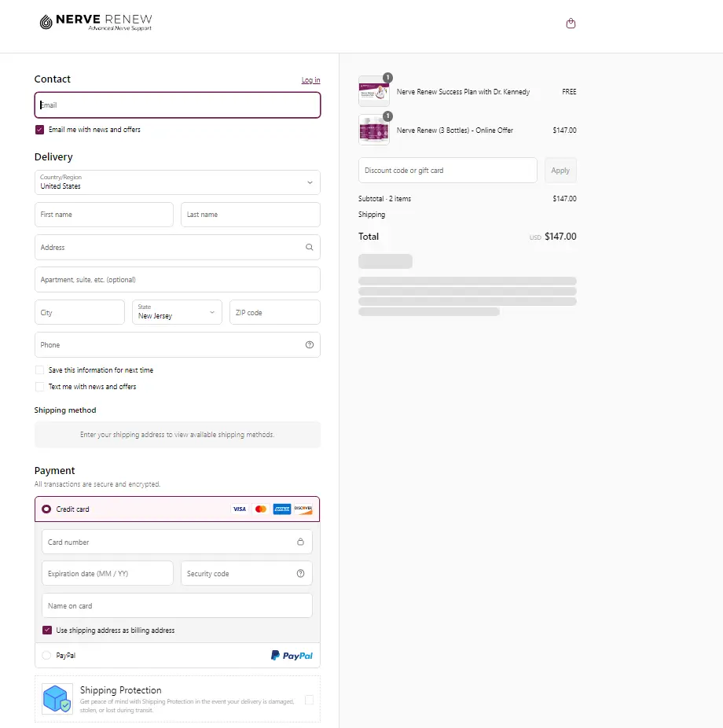Click the lock icon in the card number field
This screenshot has height=728, width=723.
300,542
